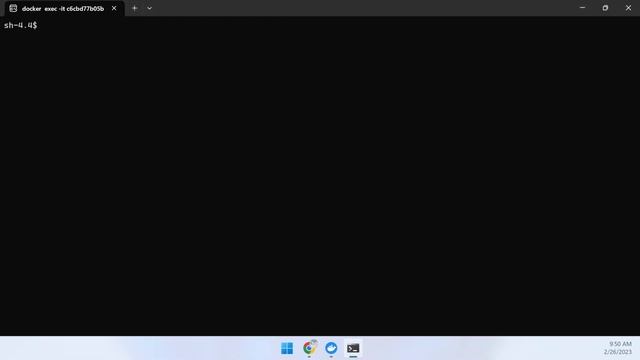This screenshot has height=360, width=640.
Task: Close the docker exec tab
Action: pos(114,8)
